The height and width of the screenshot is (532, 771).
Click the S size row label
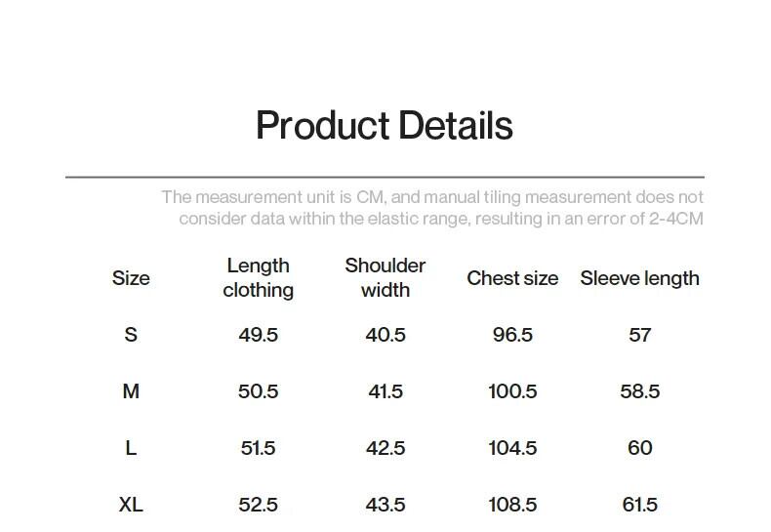(x=131, y=335)
